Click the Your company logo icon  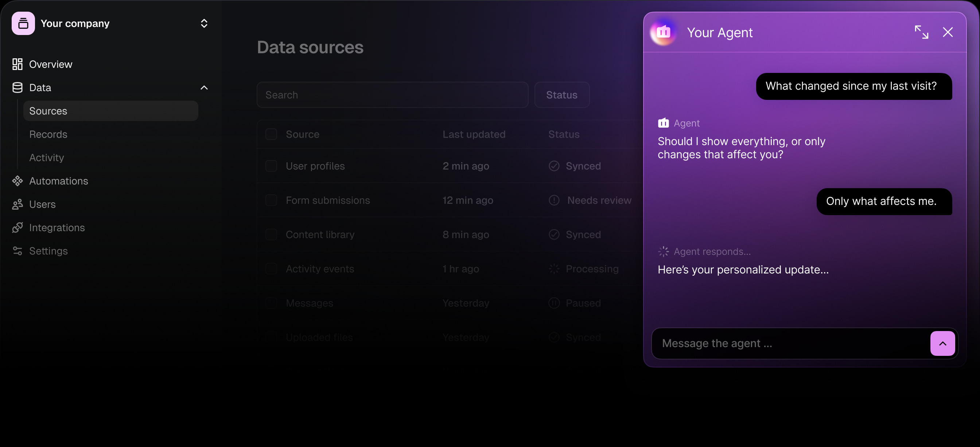(x=23, y=23)
